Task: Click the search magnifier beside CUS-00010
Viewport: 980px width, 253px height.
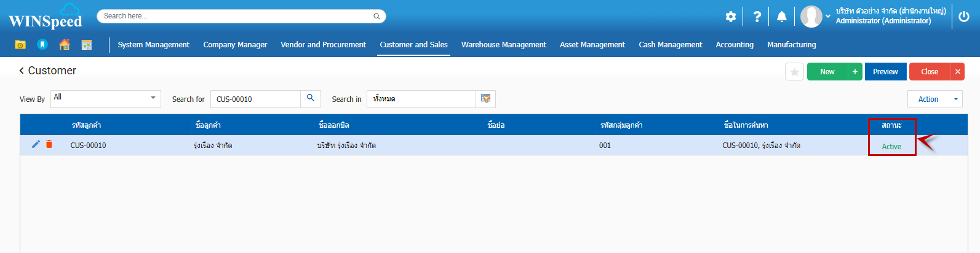Action: [310, 98]
